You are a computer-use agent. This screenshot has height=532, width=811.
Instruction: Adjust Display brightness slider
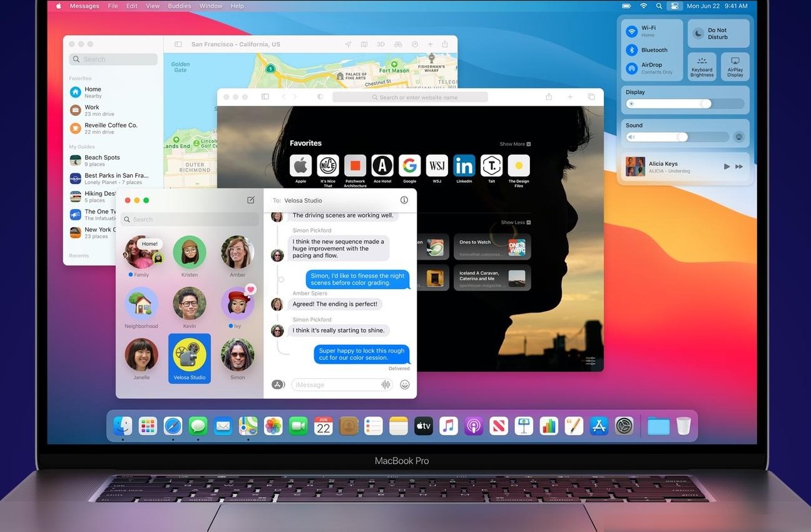[685, 104]
